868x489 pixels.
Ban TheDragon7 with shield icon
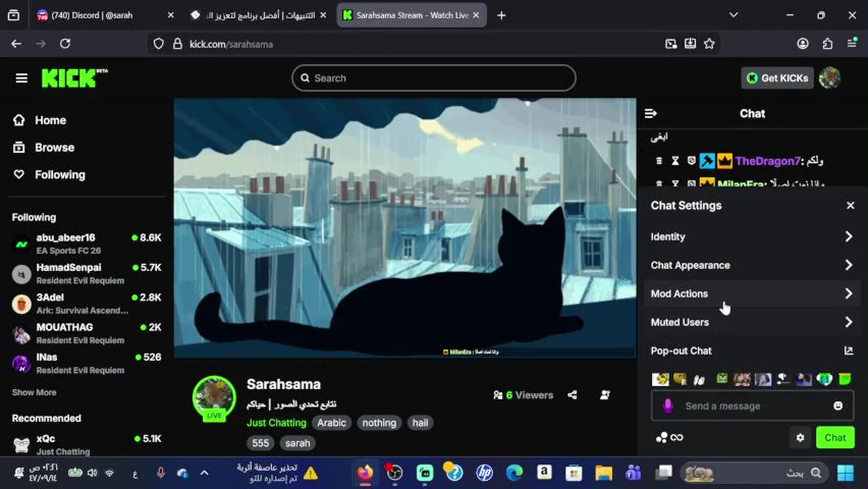coord(691,161)
